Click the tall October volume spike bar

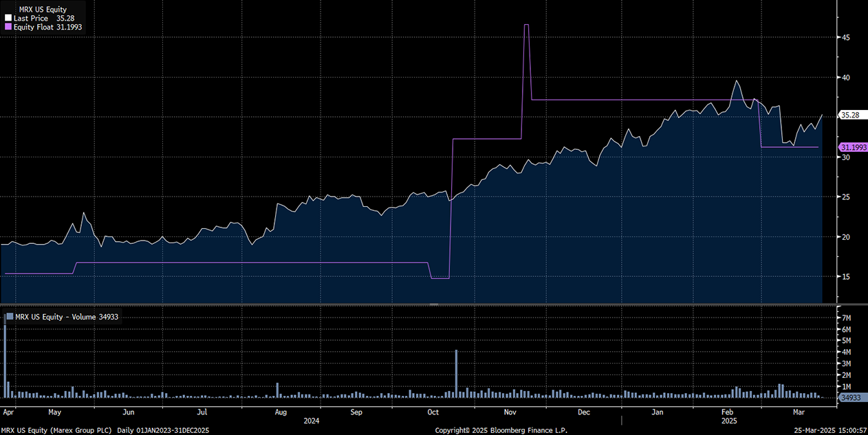point(456,374)
